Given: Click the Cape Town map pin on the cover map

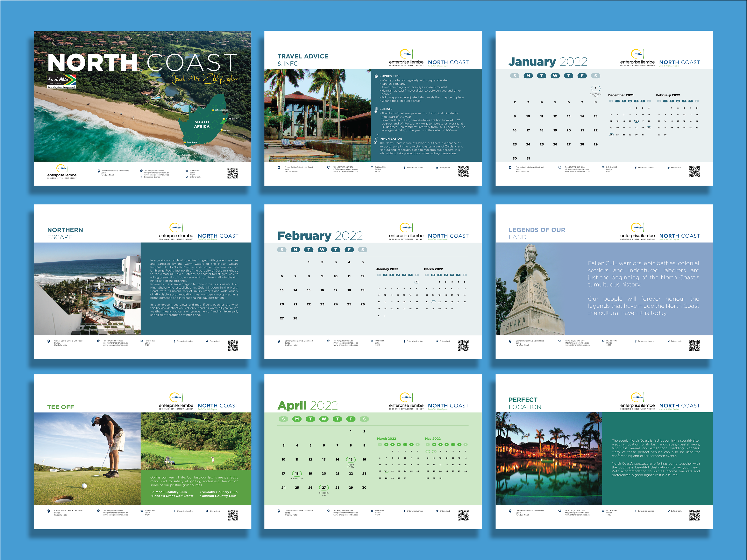Looking at the screenshot, I should click(185, 142).
